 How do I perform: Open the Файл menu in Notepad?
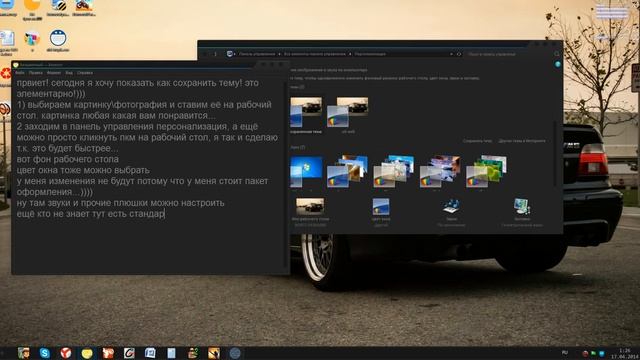[20, 73]
